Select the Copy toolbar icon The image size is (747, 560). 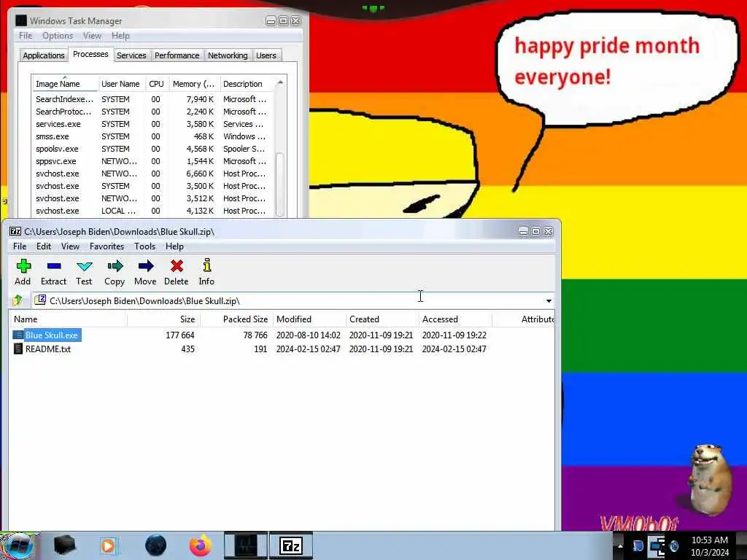click(x=115, y=273)
